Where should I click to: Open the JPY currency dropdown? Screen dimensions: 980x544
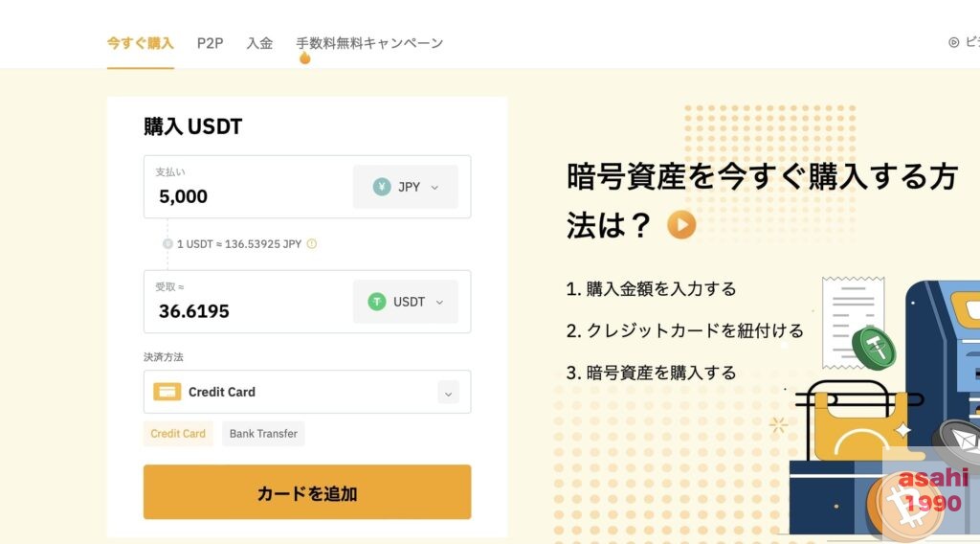(406, 187)
